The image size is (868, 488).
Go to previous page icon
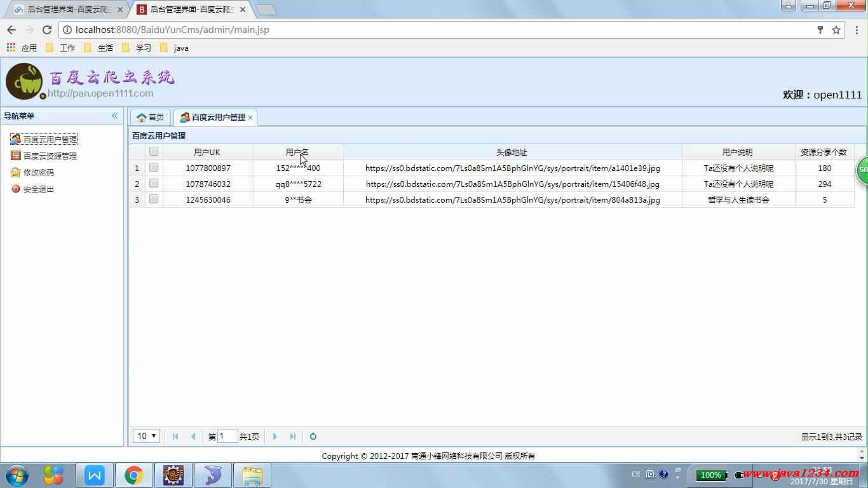(x=193, y=437)
